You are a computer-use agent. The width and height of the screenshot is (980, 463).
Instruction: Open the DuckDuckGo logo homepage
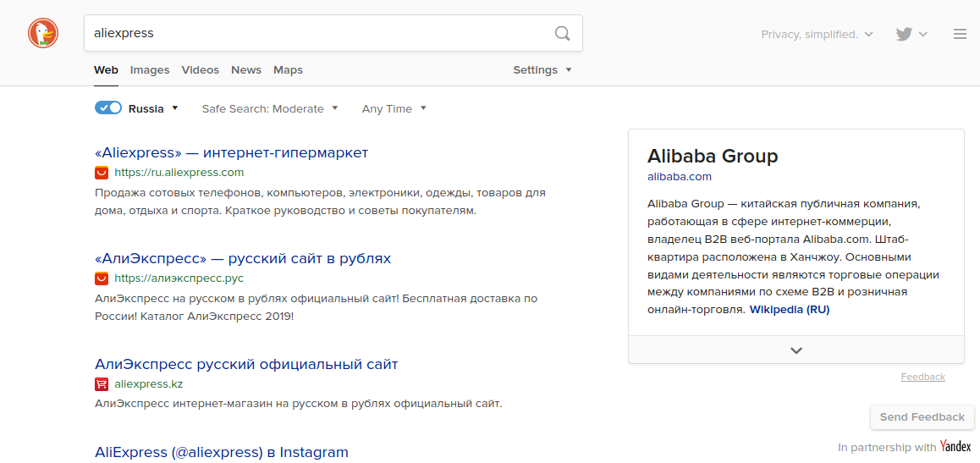coord(43,33)
